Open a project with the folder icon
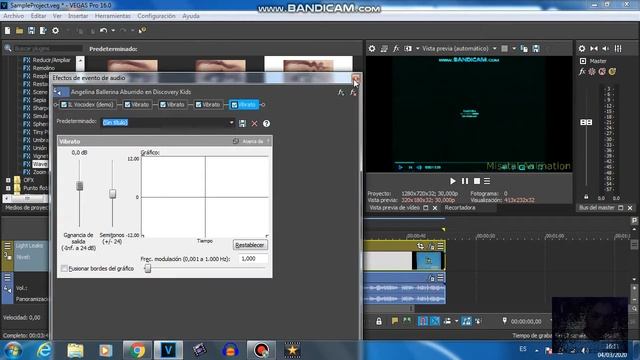 19,31
